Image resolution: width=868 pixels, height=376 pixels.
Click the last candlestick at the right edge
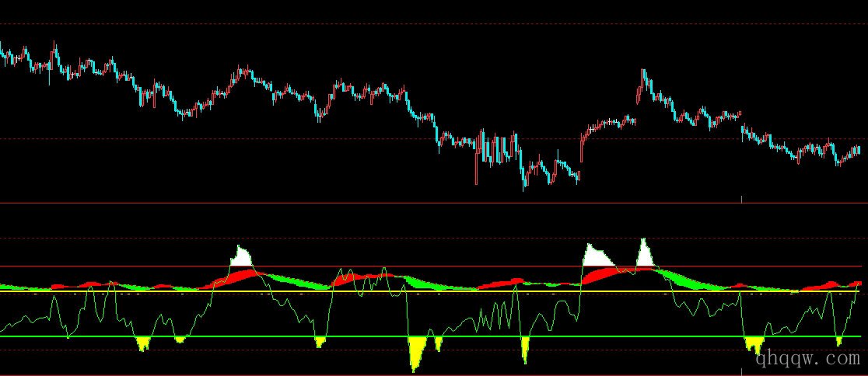coord(859,149)
